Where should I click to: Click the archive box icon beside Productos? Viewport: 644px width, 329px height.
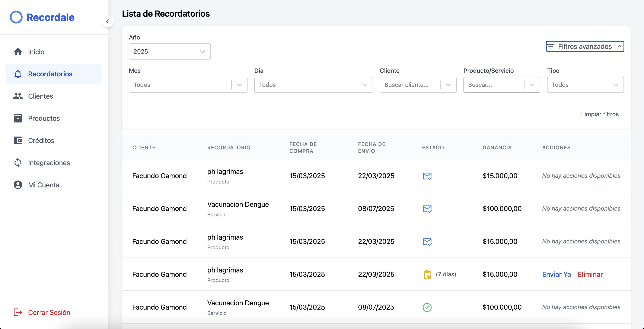click(x=18, y=118)
